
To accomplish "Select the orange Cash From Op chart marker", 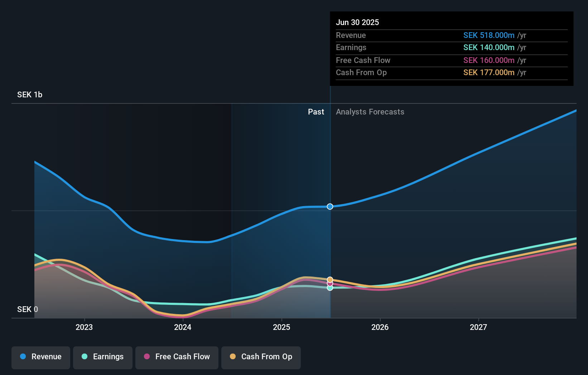I will [x=330, y=279].
